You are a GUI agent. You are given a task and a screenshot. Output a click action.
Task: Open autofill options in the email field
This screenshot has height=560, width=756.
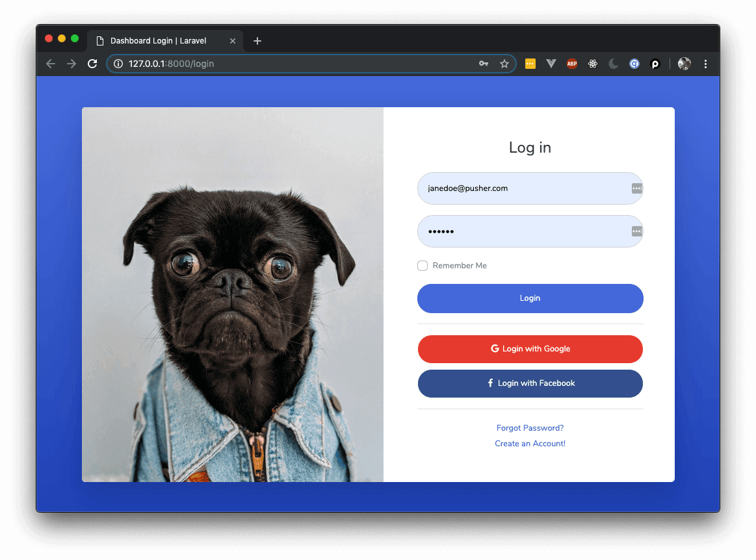[636, 188]
